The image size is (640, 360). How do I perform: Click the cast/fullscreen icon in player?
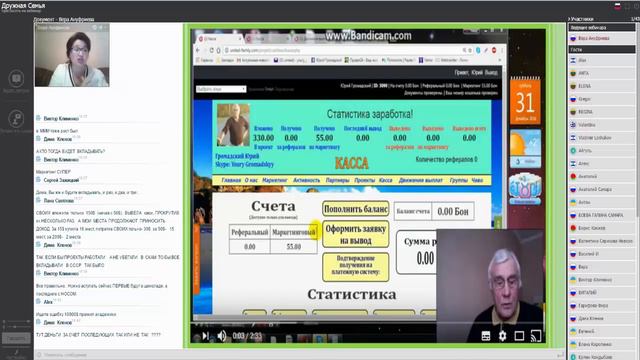click(536, 336)
